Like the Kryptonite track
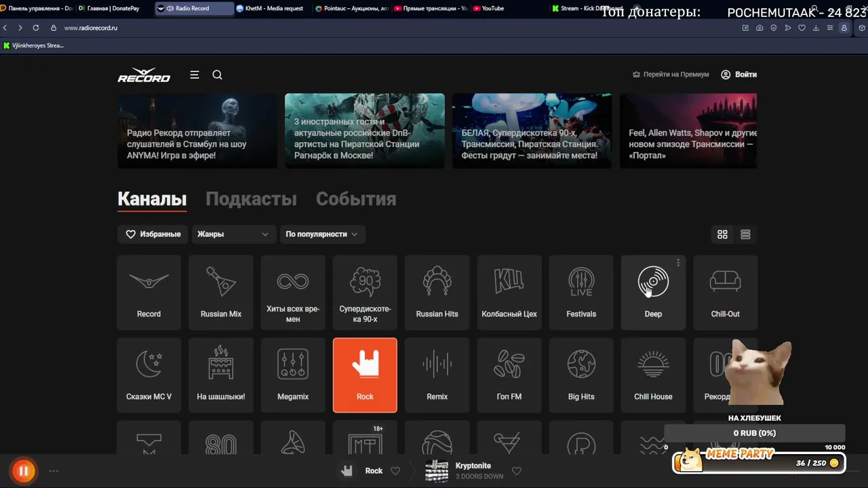 click(x=517, y=471)
